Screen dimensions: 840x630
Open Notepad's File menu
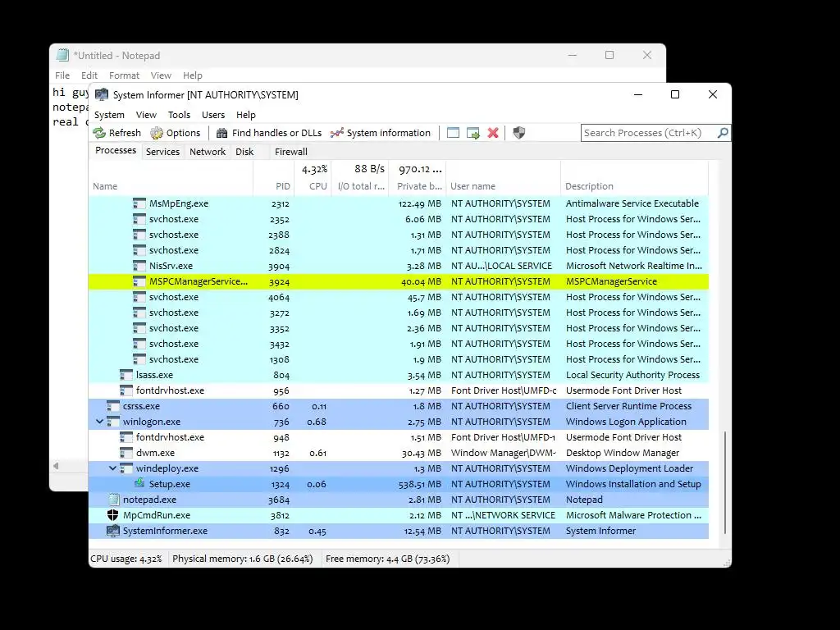point(62,75)
